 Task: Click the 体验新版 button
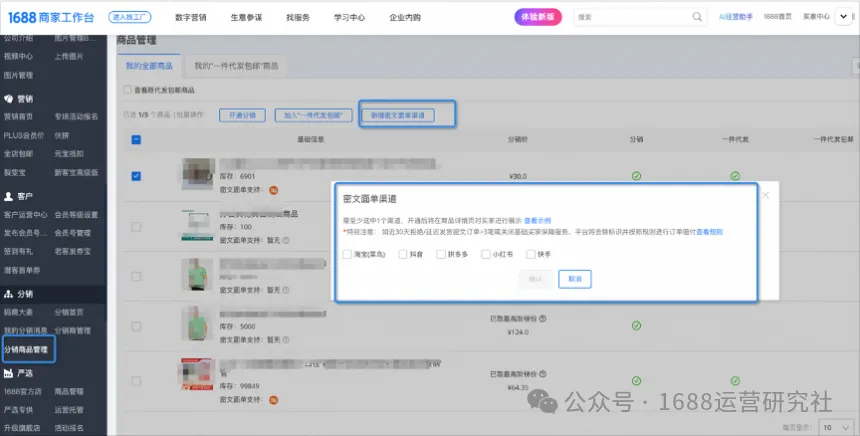(538, 17)
